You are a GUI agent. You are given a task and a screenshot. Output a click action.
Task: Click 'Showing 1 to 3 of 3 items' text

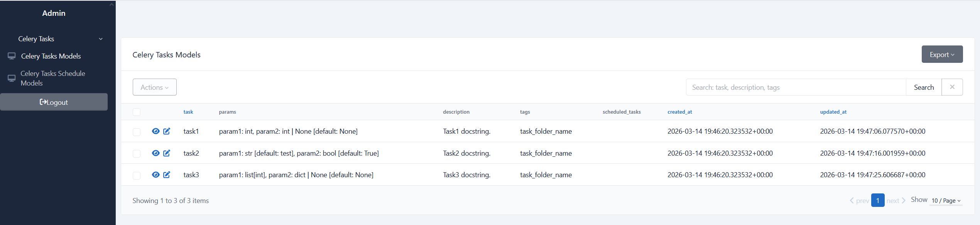tap(171, 201)
